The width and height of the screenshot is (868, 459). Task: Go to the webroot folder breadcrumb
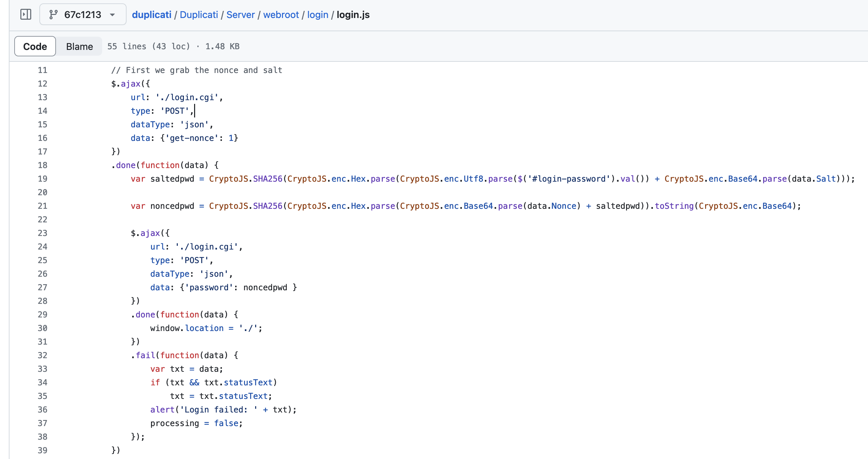pyautogui.click(x=281, y=15)
